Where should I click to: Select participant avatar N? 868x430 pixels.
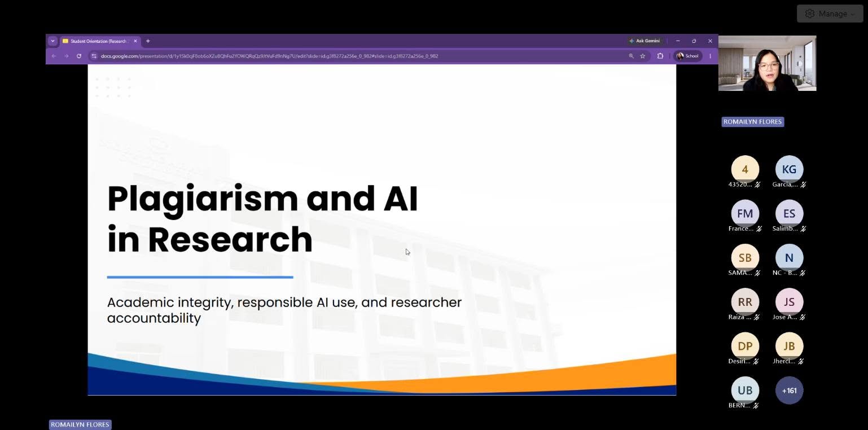coord(789,258)
